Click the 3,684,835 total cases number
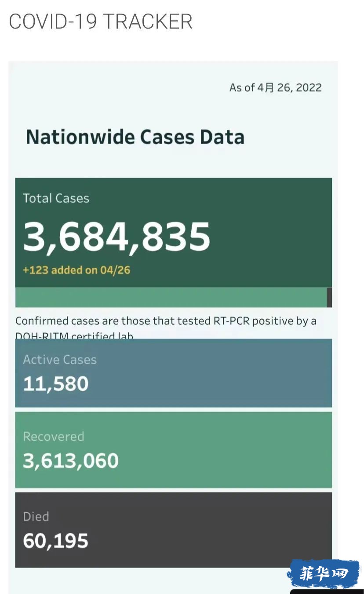Viewport: 364px width, 594px height. 116,237
